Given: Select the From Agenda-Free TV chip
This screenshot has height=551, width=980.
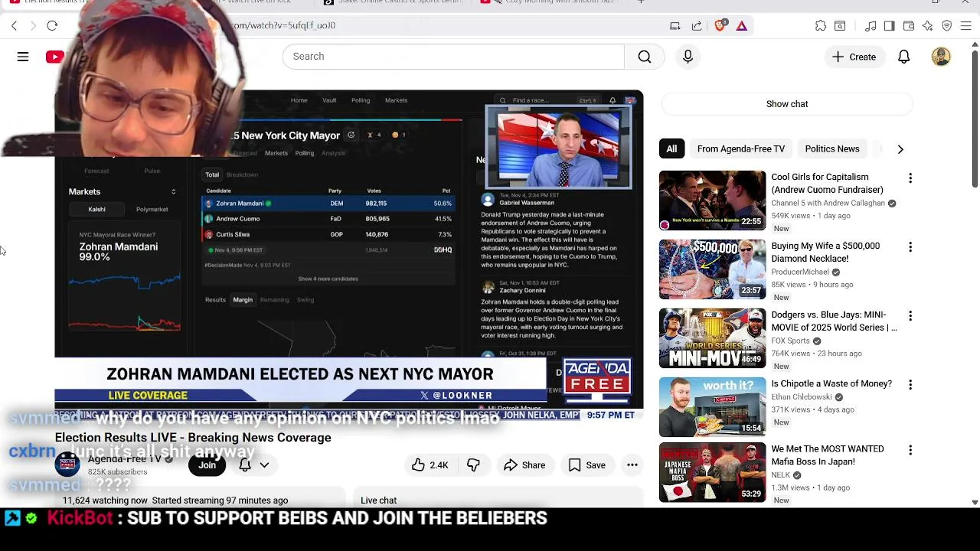Looking at the screenshot, I should (741, 149).
